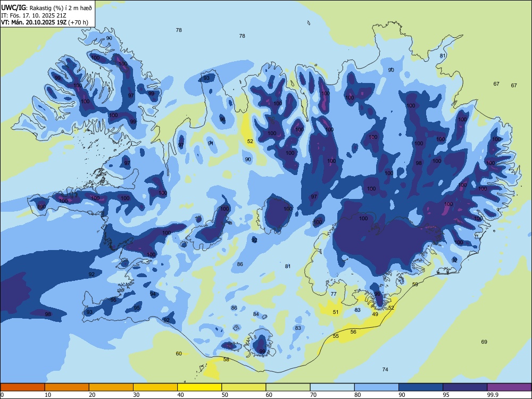Pick the pale yellow 50–60 legend swatch
532x399 pixels.
[244, 387]
